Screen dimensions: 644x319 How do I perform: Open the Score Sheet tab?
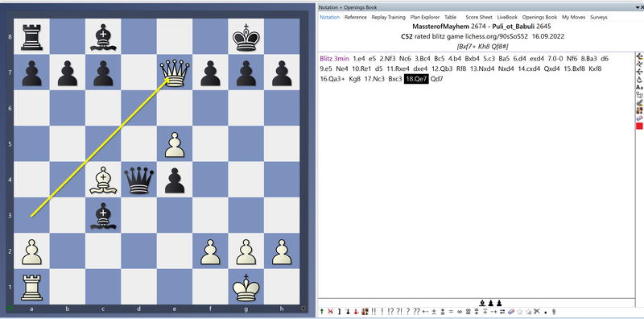pyautogui.click(x=479, y=17)
